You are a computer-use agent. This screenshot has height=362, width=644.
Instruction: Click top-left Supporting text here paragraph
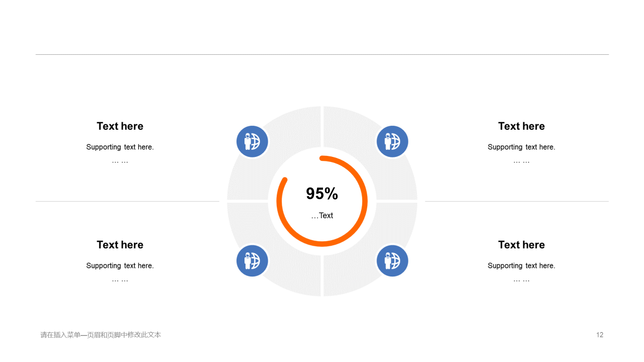(120, 147)
